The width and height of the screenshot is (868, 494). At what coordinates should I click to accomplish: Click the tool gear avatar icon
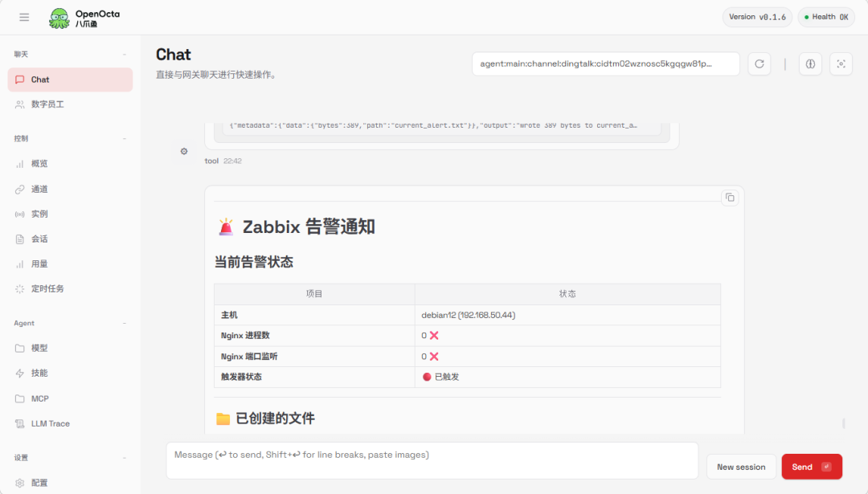click(x=184, y=151)
